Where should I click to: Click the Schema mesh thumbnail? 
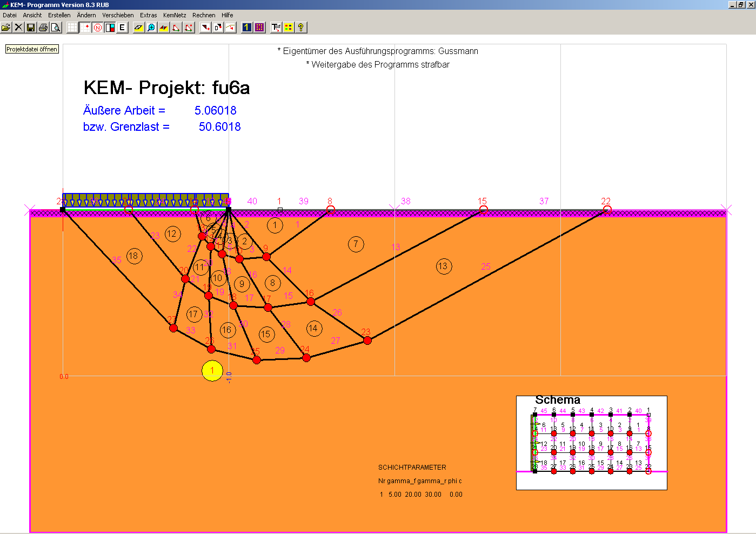point(592,443)
